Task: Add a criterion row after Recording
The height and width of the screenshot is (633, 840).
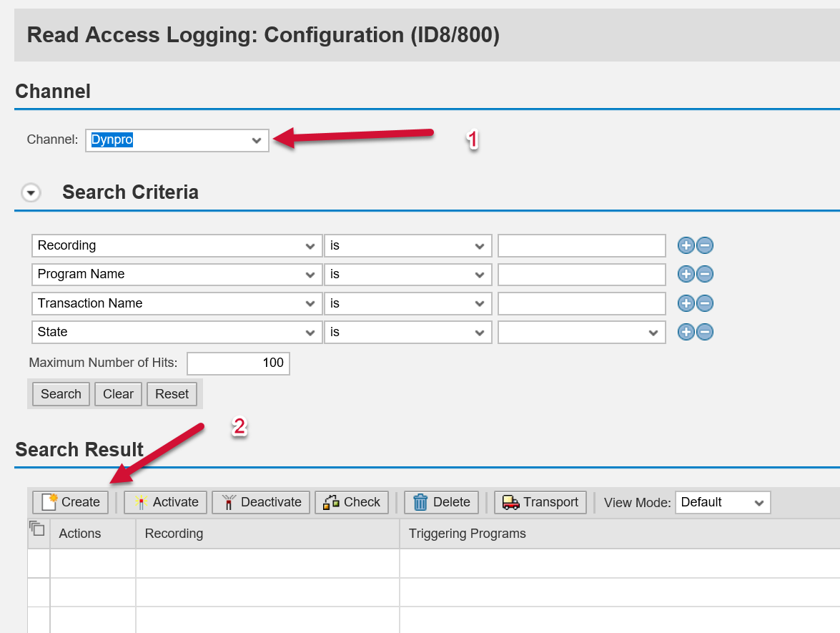Action: pos(686,246)
